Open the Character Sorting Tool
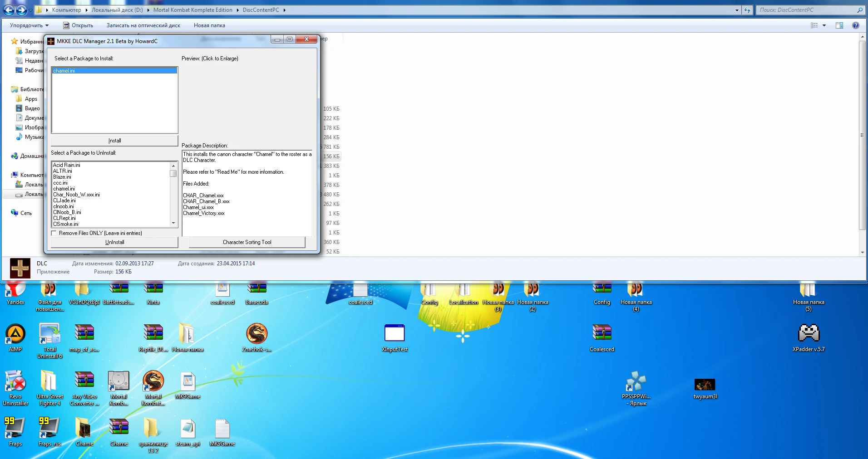Screen dimensions: 868x459 (247, 242)
